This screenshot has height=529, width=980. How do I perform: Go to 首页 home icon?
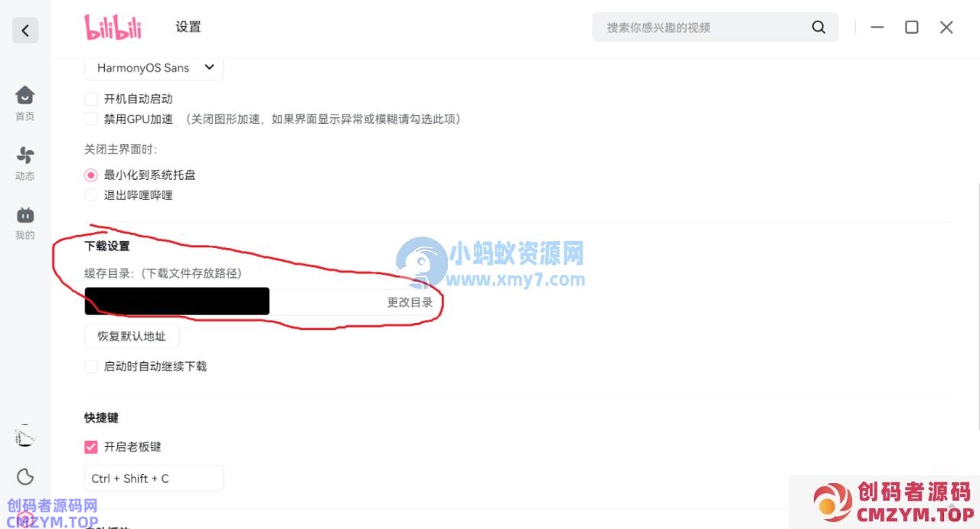[25, 103]
